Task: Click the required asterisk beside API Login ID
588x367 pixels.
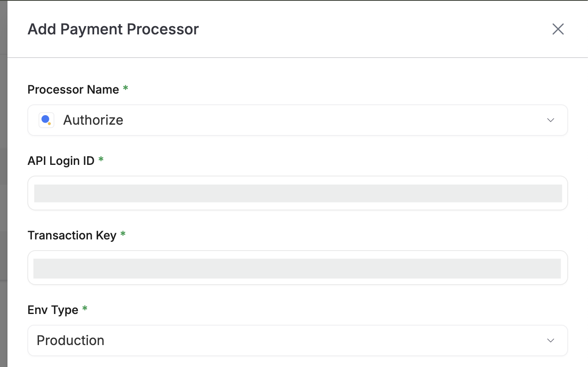Action: coord(101,159)
